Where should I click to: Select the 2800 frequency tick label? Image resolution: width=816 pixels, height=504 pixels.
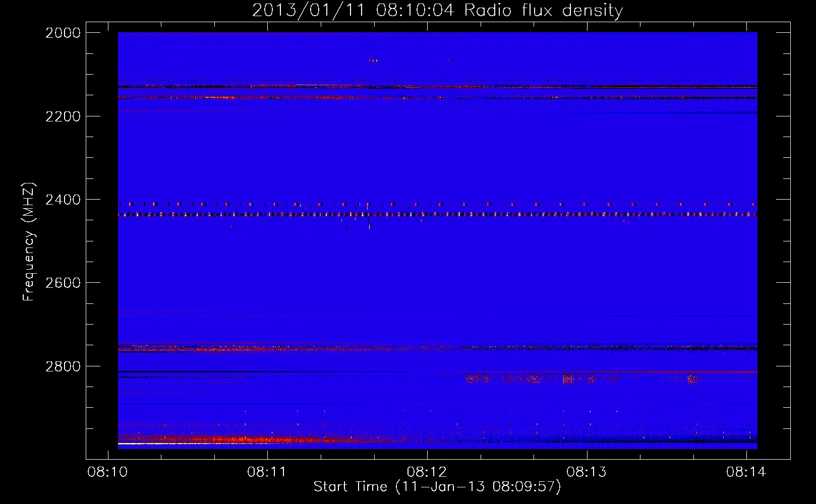tap(63, 366)
